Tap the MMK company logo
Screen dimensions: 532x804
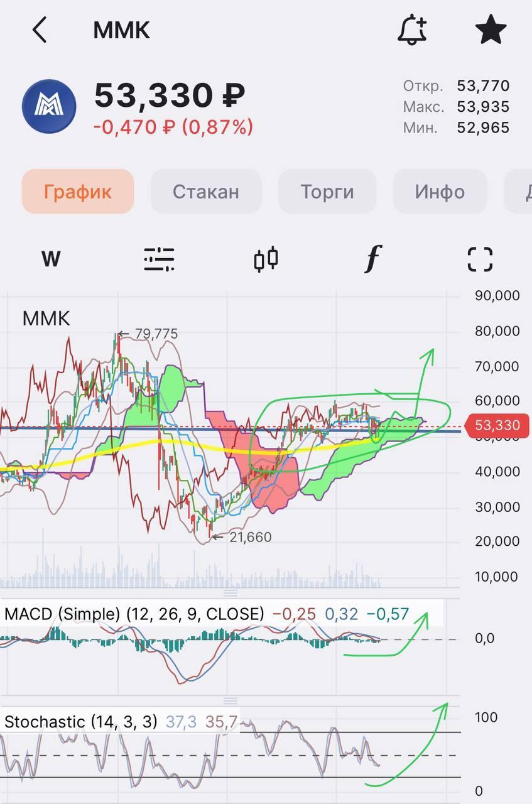[49, 106]
